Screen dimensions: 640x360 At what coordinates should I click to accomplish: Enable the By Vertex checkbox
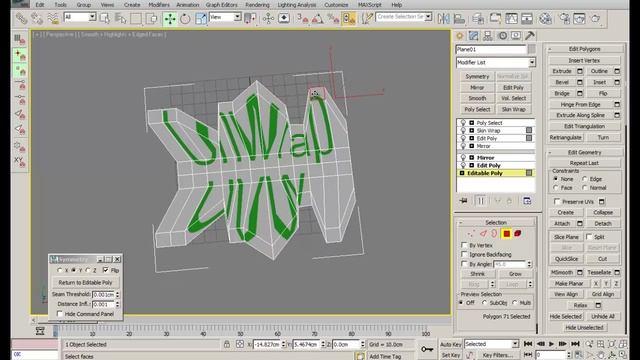coord(464,245)
